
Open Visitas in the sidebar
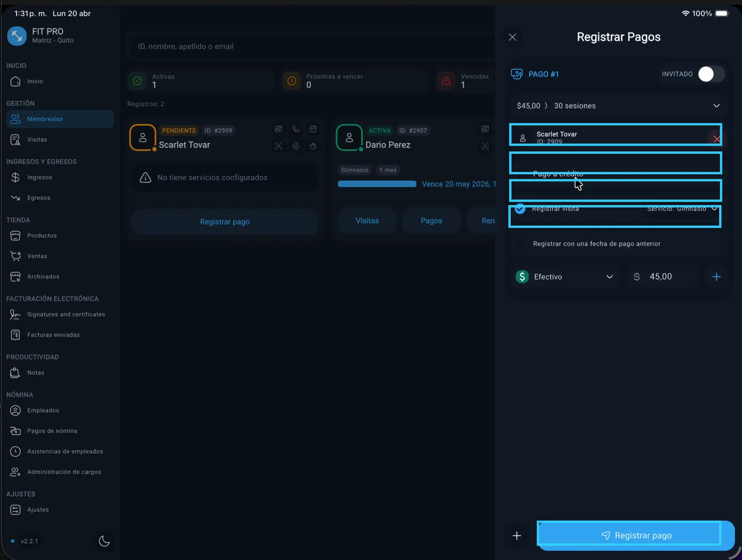tap(37, 140)
